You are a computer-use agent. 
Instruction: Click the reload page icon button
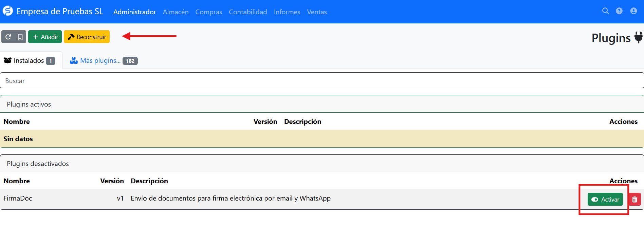coord(8,37)
